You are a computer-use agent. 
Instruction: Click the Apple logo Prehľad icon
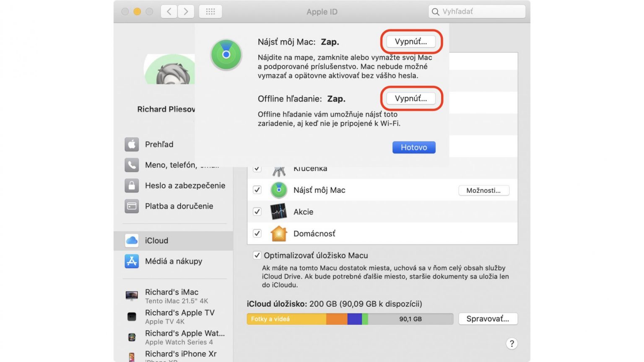click(x=132, y=144)
